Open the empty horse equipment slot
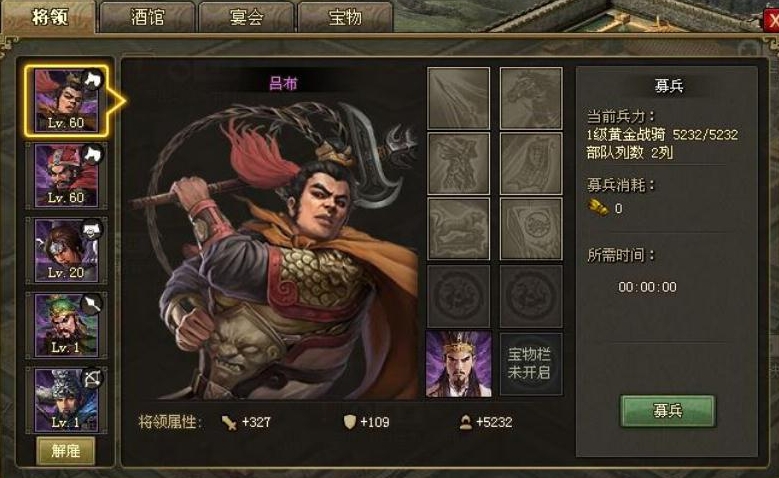779x478 pixels. [531, 98]
